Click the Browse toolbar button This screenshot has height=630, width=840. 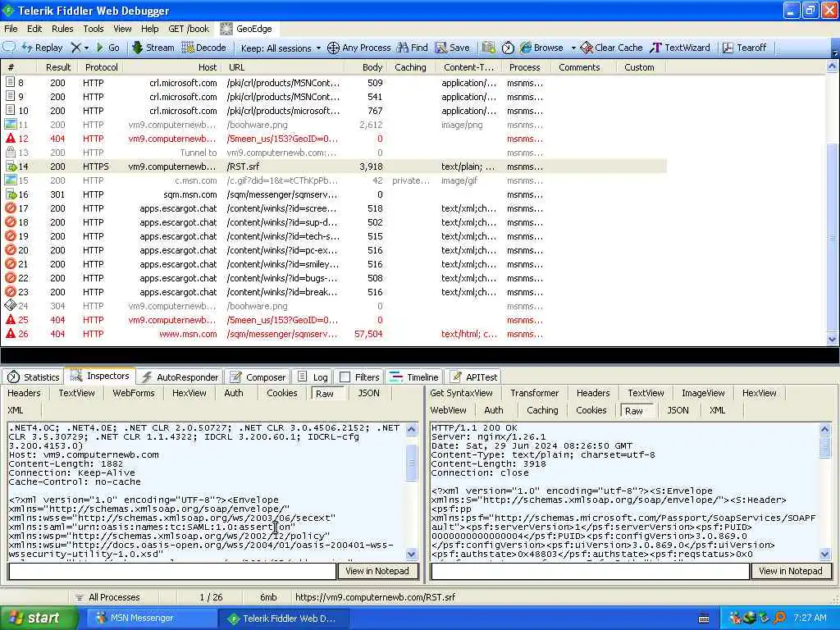[542, 48]
